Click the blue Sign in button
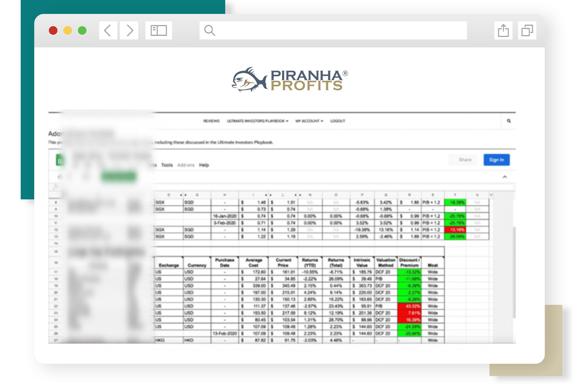This screenshot has height=392, width=579. (x=496, y=160)
